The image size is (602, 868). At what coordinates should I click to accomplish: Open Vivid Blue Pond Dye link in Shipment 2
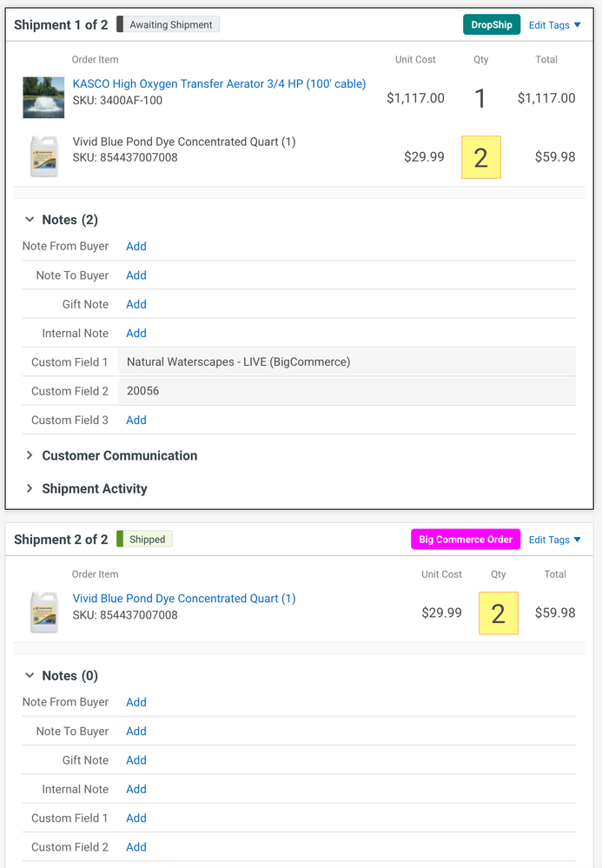click(x=184, y=599)
